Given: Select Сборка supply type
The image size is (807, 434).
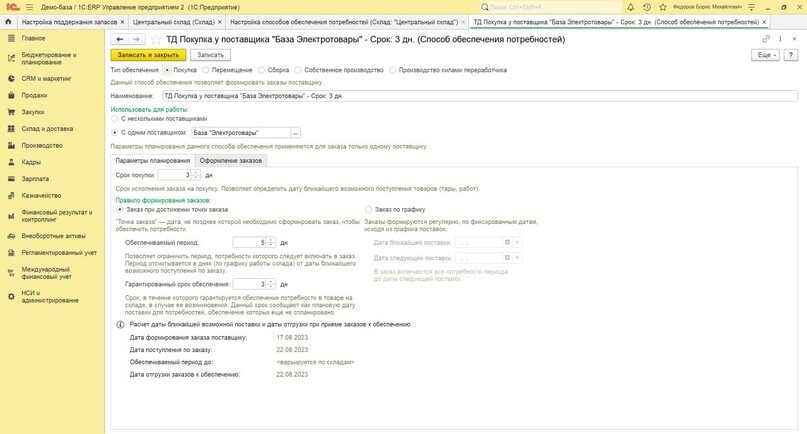Looking at the screenshot, I should click(262, 70).
